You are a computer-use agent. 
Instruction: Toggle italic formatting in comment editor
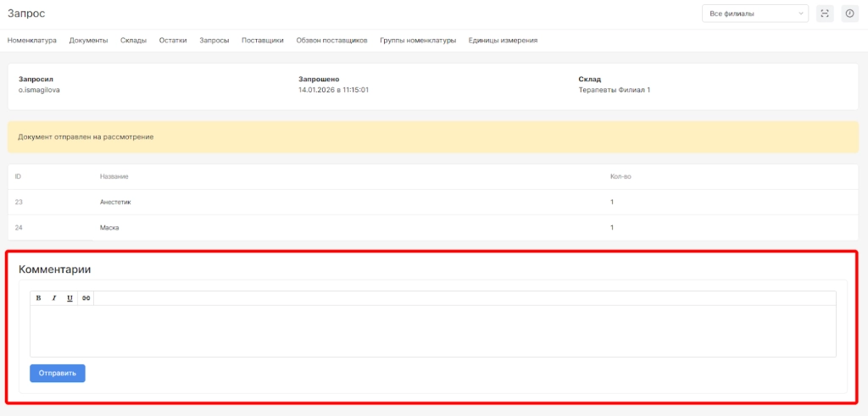(53, 298)
